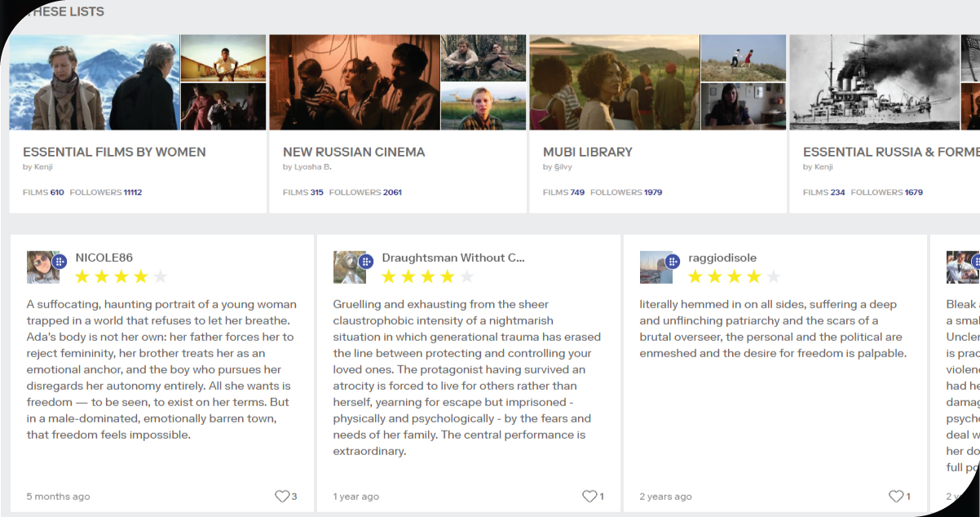The image size is (980, 517).
Task: Click NICOLE86's profile avatar
Action: 42,267
